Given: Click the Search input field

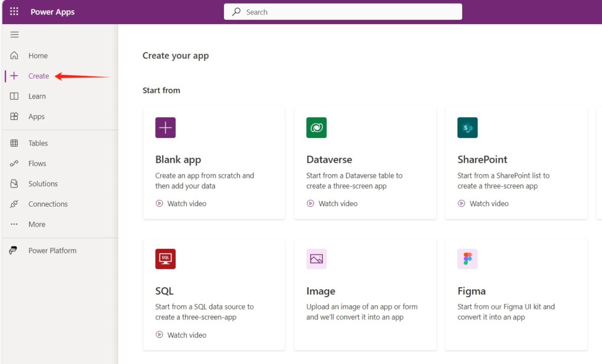Looking at the screenshot, I should click(x=343, y=12).
